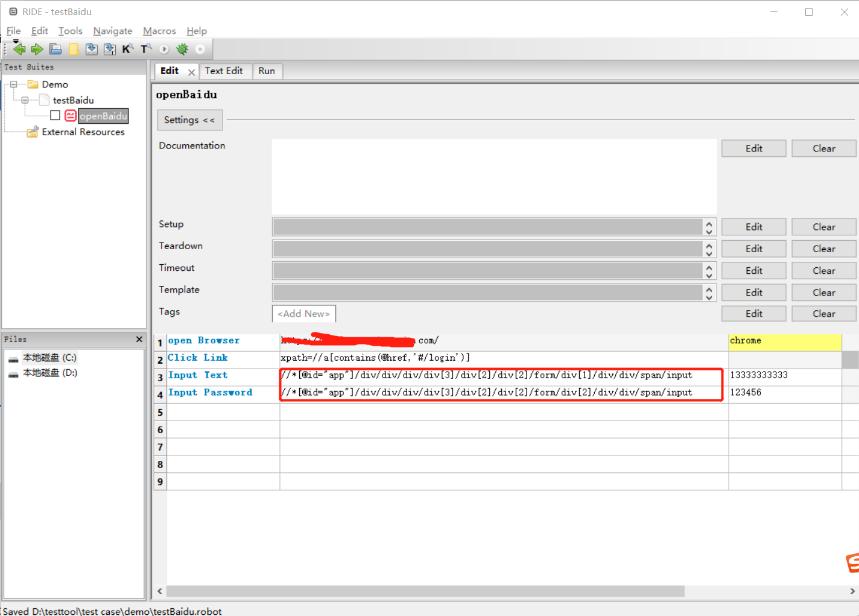Open a test suite with the folder icon

click(x=55, y=48)
